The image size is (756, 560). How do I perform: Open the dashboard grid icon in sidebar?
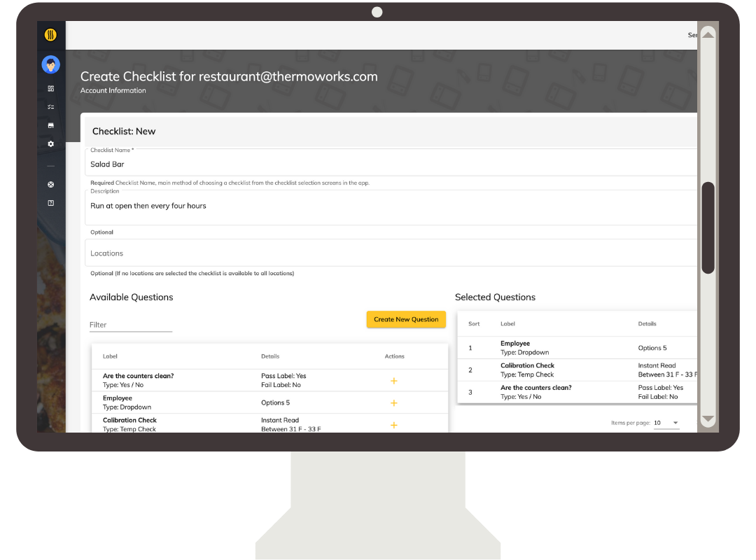coord(50,89)
